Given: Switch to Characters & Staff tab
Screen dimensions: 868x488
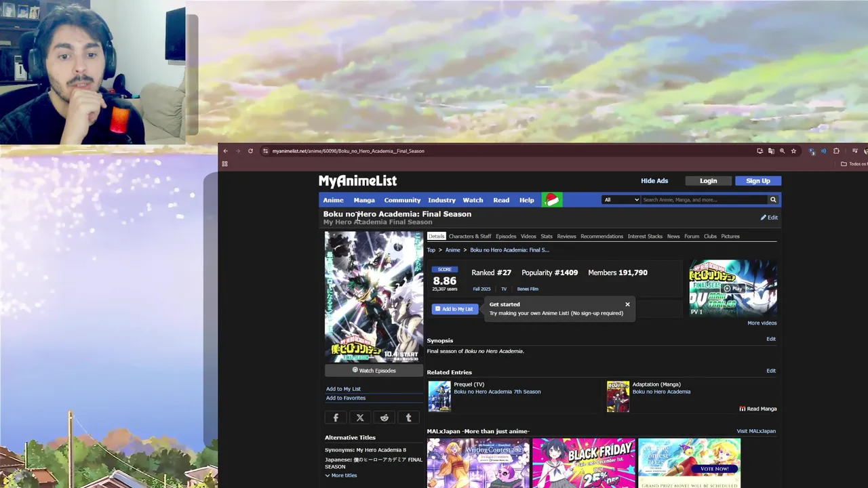Looking at the screenshot, I should (x=470, y=237).
